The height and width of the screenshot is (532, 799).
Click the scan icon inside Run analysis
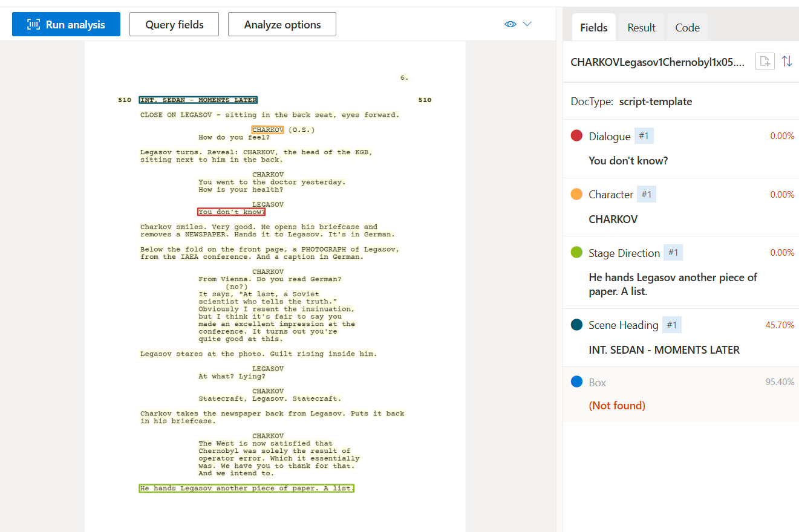(x=34, y=24)
